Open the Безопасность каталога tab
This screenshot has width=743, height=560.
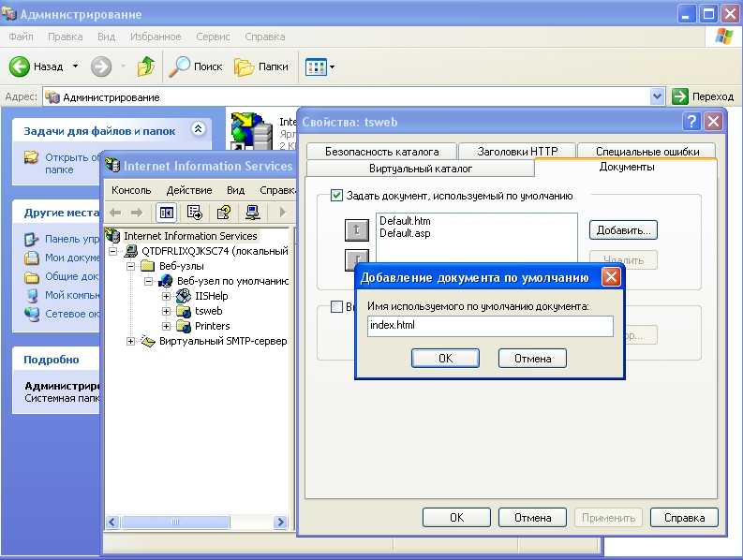(x=381, y=152)
